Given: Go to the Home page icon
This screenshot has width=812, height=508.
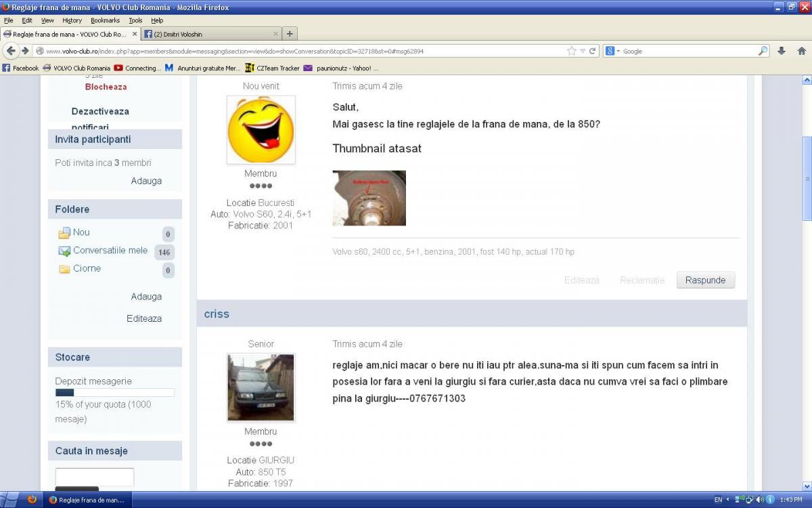Looking at the screenshot, I should (x=801, y=51).
